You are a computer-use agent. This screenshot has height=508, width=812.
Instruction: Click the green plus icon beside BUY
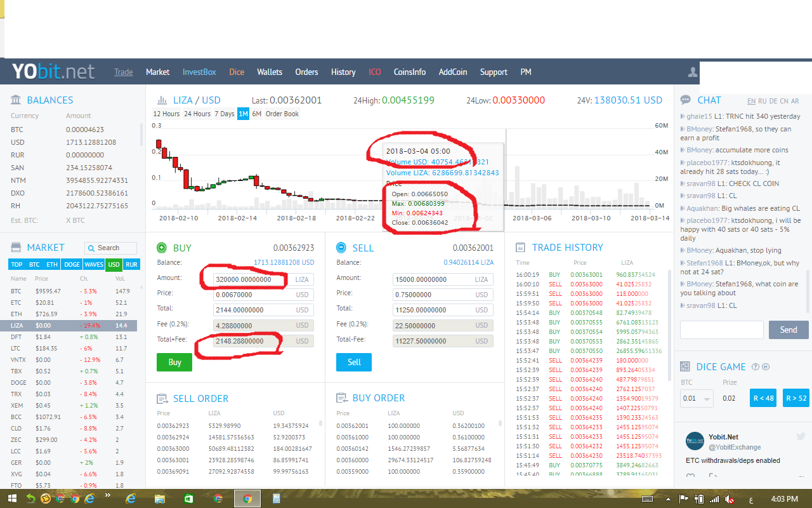(x=162, y=248)
